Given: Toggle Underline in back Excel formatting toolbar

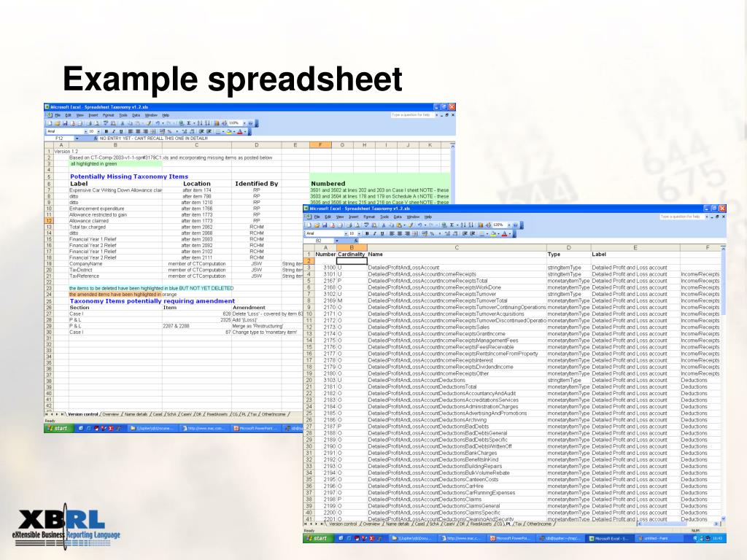Looking at the screenshot, I should (x=121, y=131).
